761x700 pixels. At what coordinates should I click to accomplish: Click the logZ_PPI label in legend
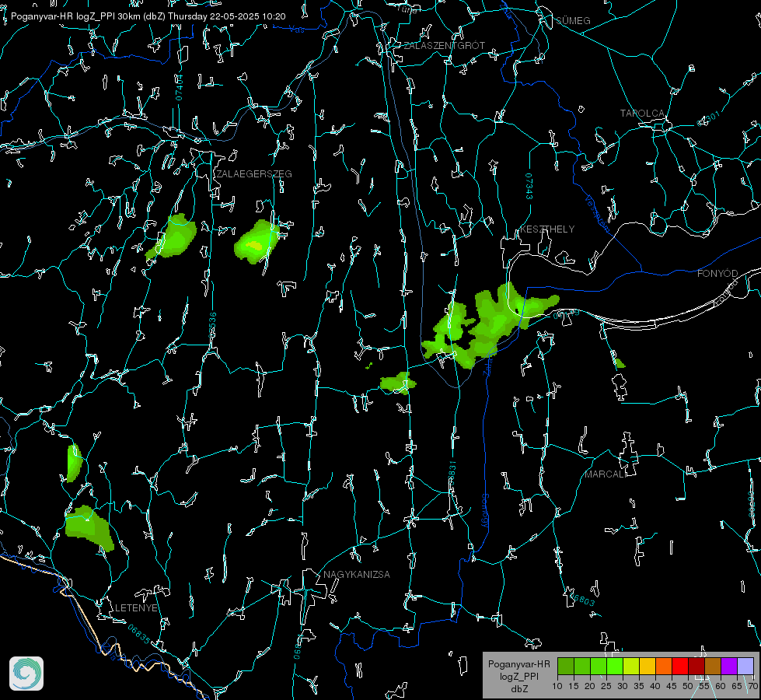(519, 676)
